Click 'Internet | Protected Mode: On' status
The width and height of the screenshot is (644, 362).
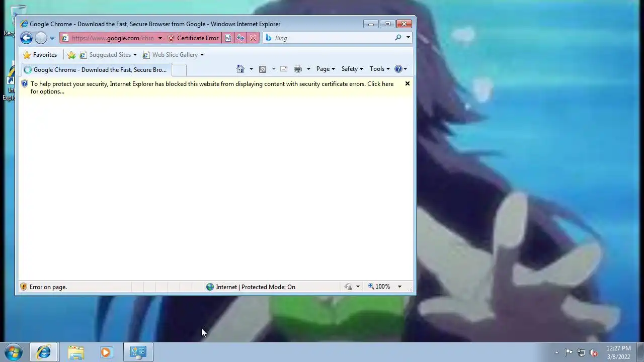(256, 287)
